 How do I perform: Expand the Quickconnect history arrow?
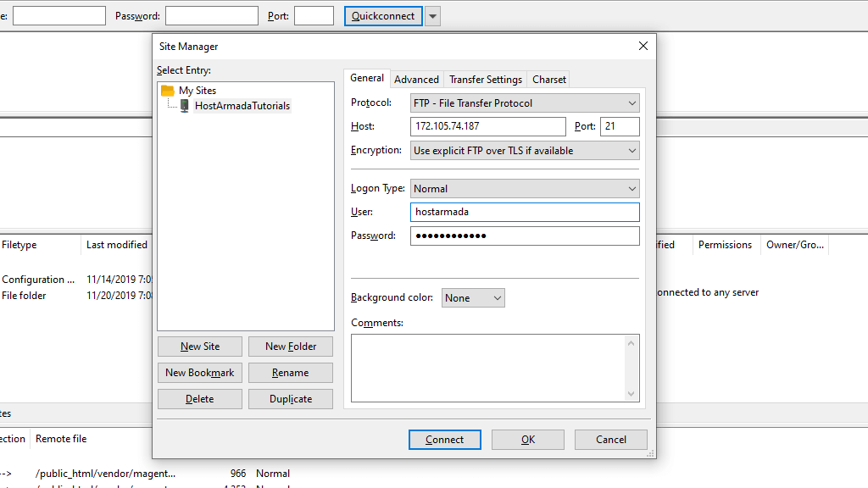coord(433,16)
